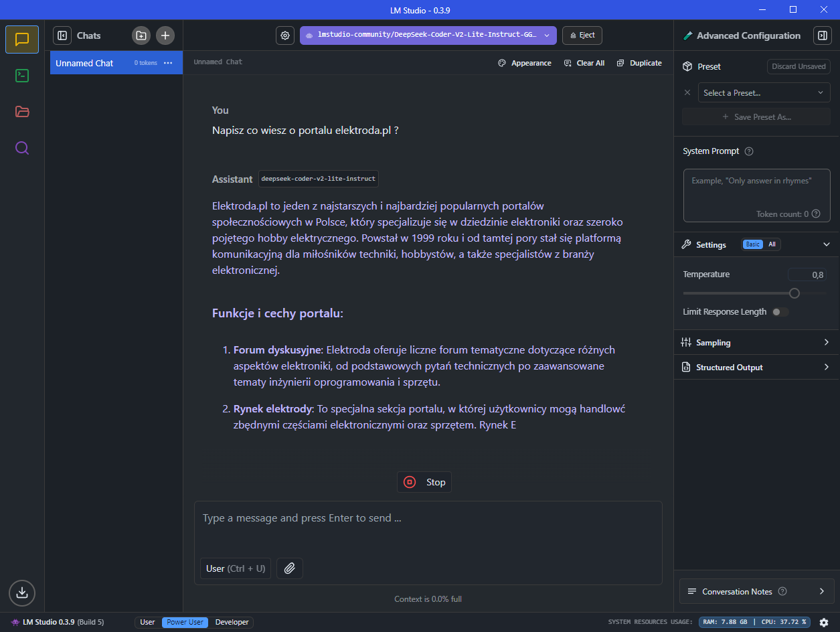Attach a file with paperclip icon
The width and height of the screenshot is (840, 632).
tap(290, 568)
